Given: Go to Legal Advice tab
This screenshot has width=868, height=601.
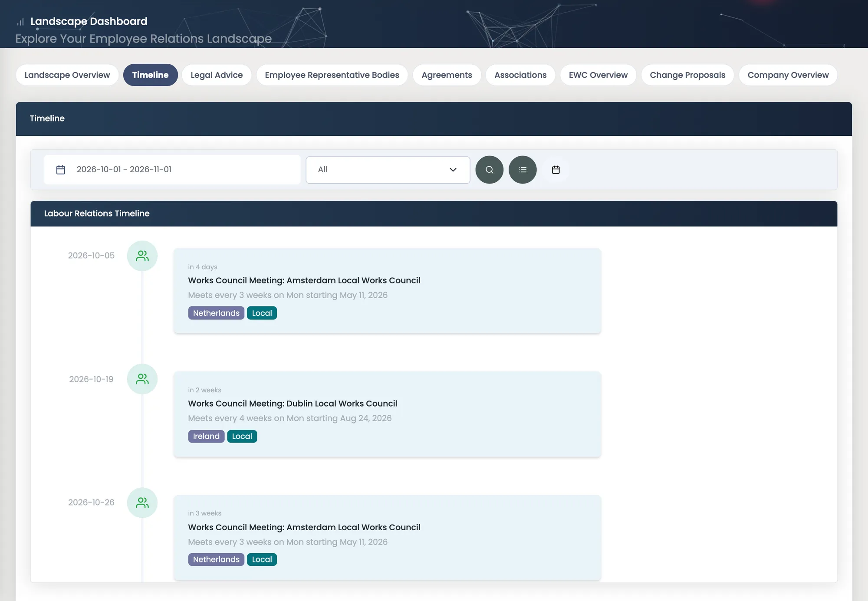Looking at the screenshot, I should pyautogui.click(x=217, y=75).
